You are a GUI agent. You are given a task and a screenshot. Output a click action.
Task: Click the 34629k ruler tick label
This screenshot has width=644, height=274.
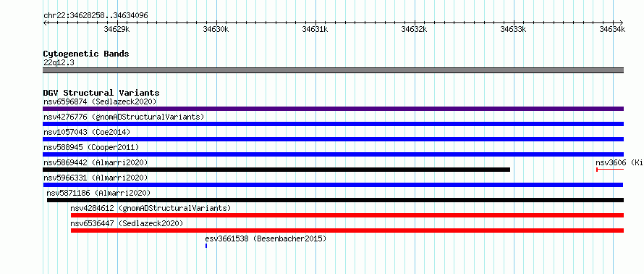[117, 29]
